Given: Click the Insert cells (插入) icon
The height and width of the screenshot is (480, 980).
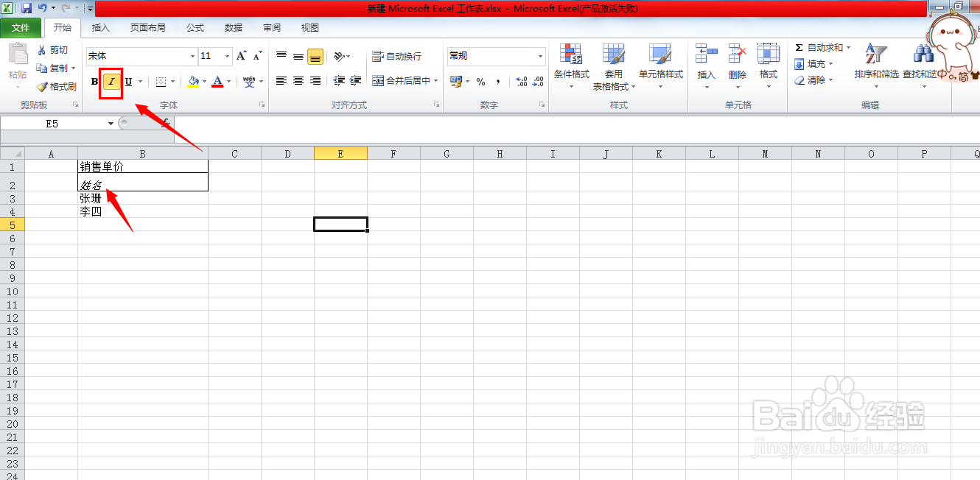Looking at the screenshot, I should 707,54.
